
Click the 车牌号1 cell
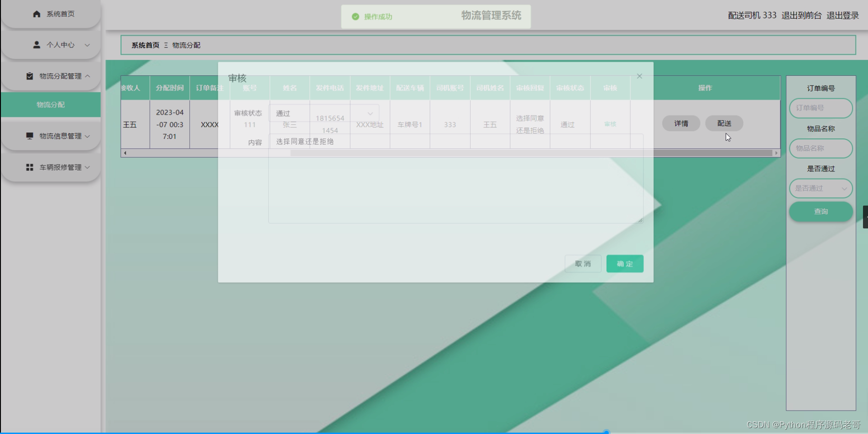point(410,125)
